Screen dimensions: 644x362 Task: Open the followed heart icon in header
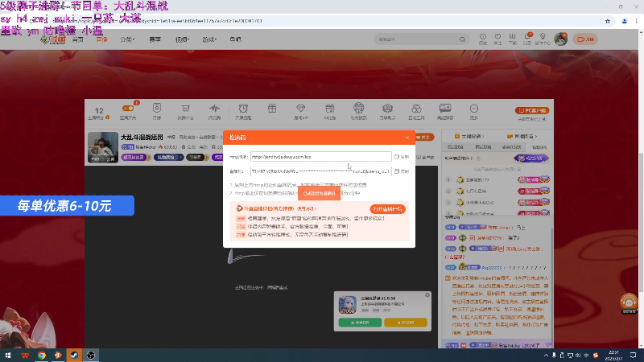[497, 39]
